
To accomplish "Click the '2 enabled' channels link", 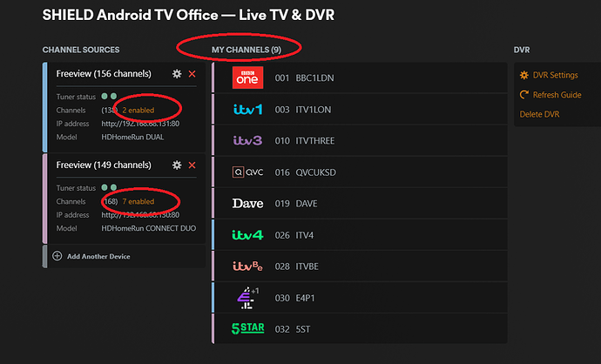I will point(138,111).
